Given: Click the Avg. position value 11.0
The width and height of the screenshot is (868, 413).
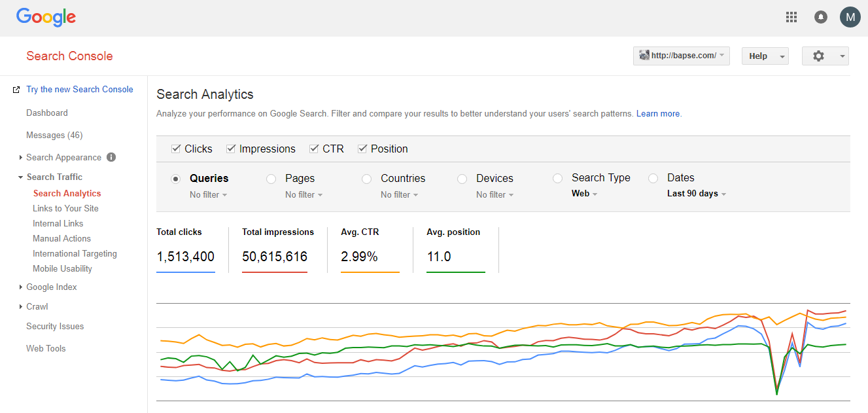Looking at the screenshot, I should [439, 257].
